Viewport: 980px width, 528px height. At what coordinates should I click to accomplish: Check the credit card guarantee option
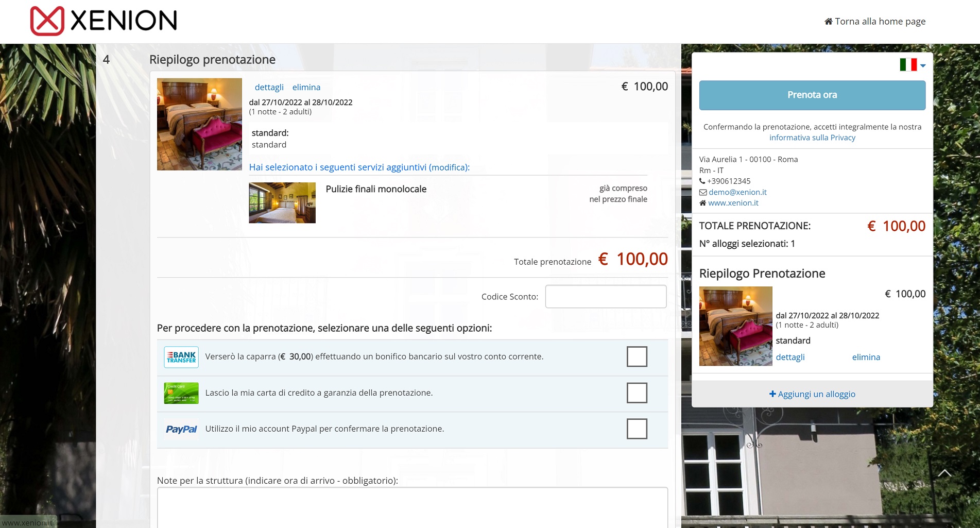click(637, 393)
